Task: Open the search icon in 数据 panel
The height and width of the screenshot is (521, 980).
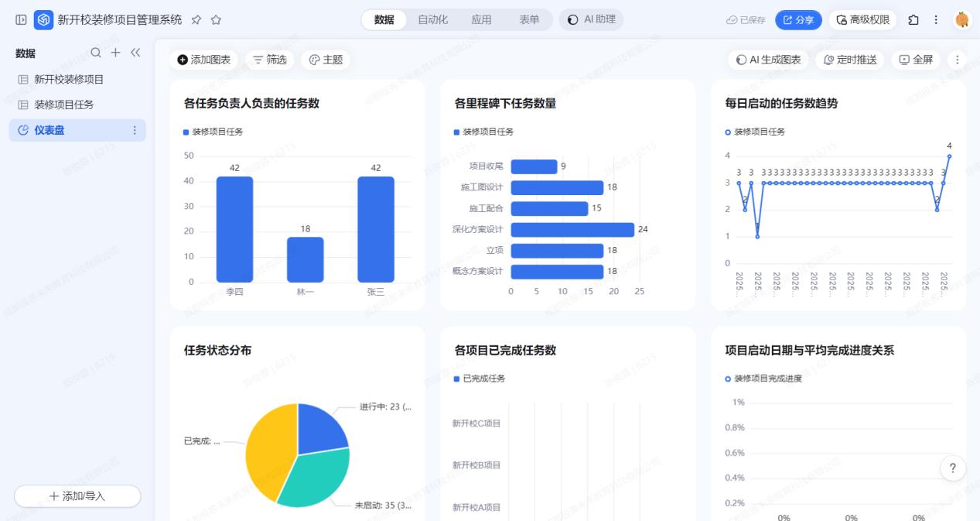Action: [x=96, y=53]
